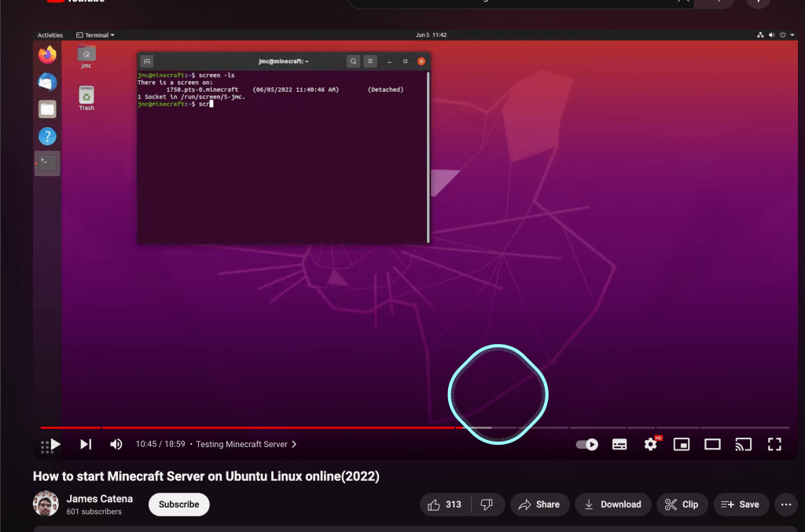This screenshot has width=805, height=532.
Task: Share the video
Action: pyautogui.click(x=539, y=504)
